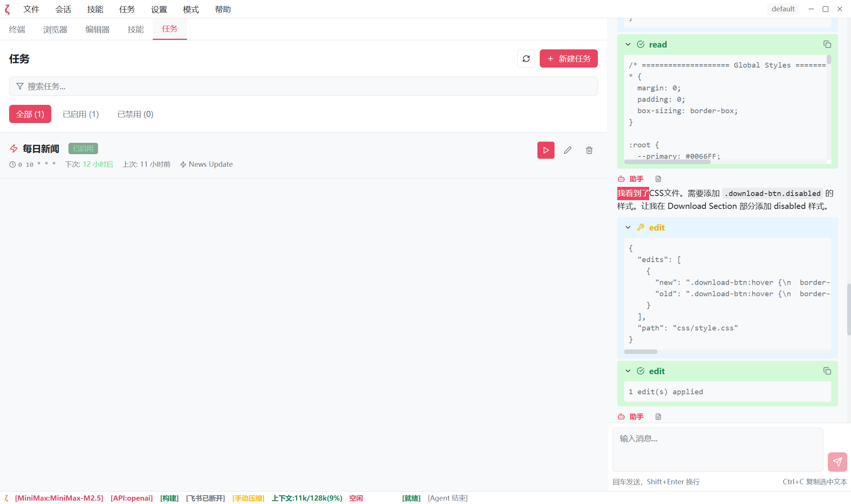Copy the edit result output
The width and height of the screenshot is (851, 504).
(x=827, y=371)
